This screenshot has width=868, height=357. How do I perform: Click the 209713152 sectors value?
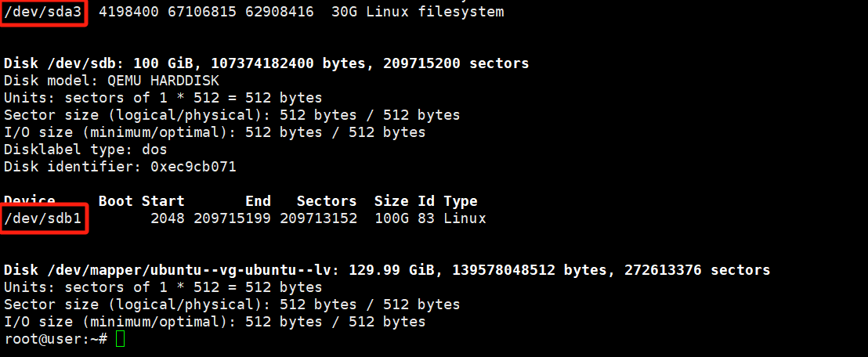click(318, 218)
